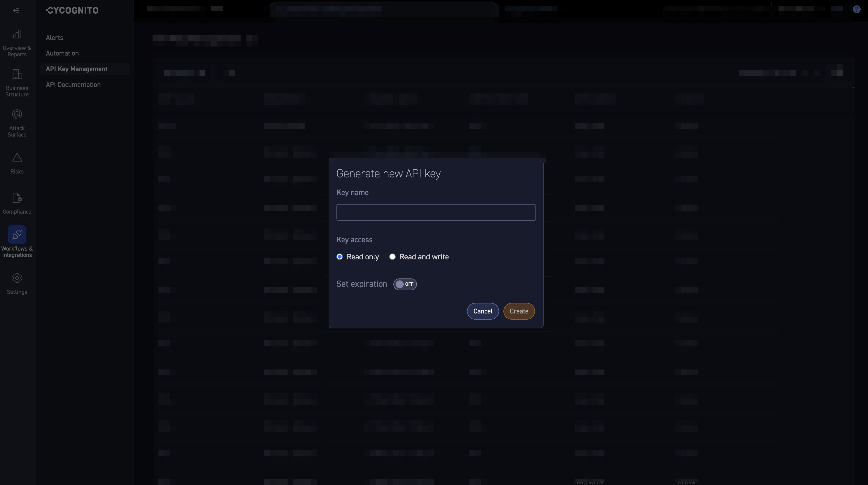This screenshot has height=485, width=868.
Task: Click the help question mark icon
Action: coord(857,9)
